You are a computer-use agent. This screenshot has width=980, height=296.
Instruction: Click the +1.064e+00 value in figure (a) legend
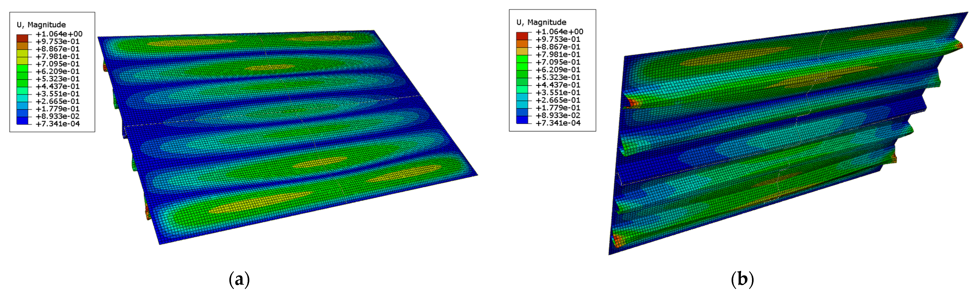click(59, 34)
